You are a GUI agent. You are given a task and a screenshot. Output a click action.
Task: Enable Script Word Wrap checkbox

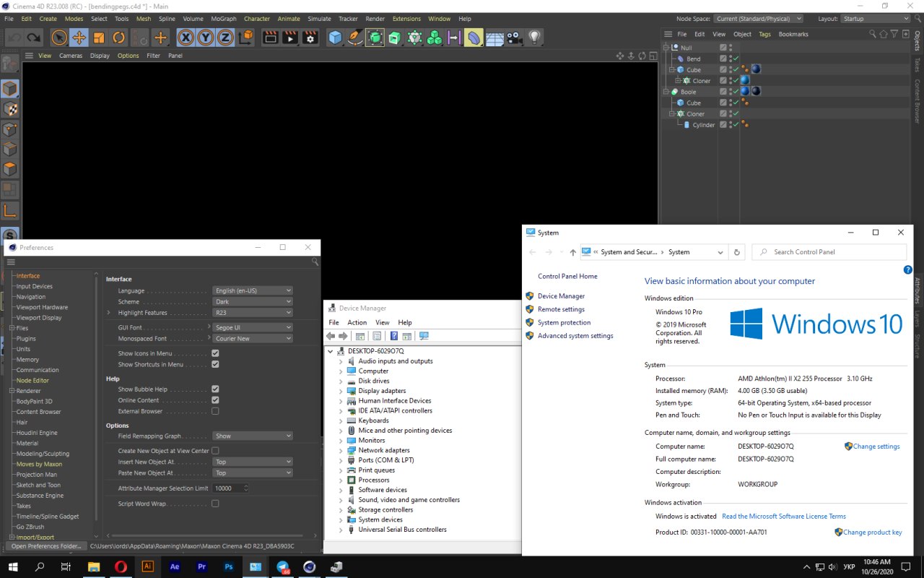point(215,504)
